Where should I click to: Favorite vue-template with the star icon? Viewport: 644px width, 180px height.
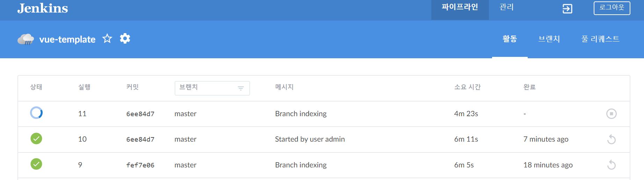tap(107, 38)
